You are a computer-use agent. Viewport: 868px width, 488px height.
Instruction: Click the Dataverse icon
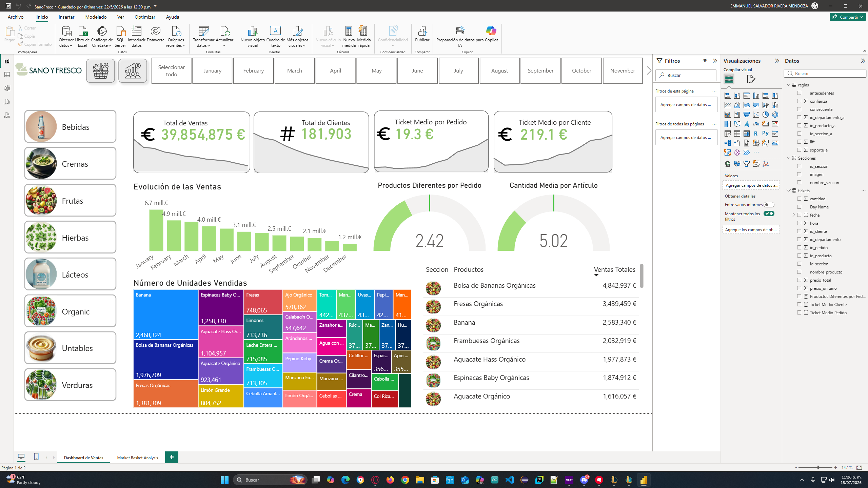(156, 34)
